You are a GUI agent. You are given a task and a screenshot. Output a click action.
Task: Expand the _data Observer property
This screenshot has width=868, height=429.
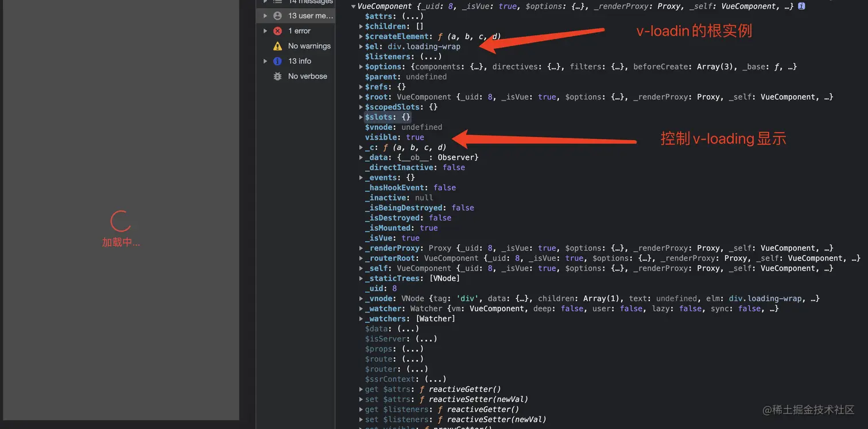pos(361,157)
